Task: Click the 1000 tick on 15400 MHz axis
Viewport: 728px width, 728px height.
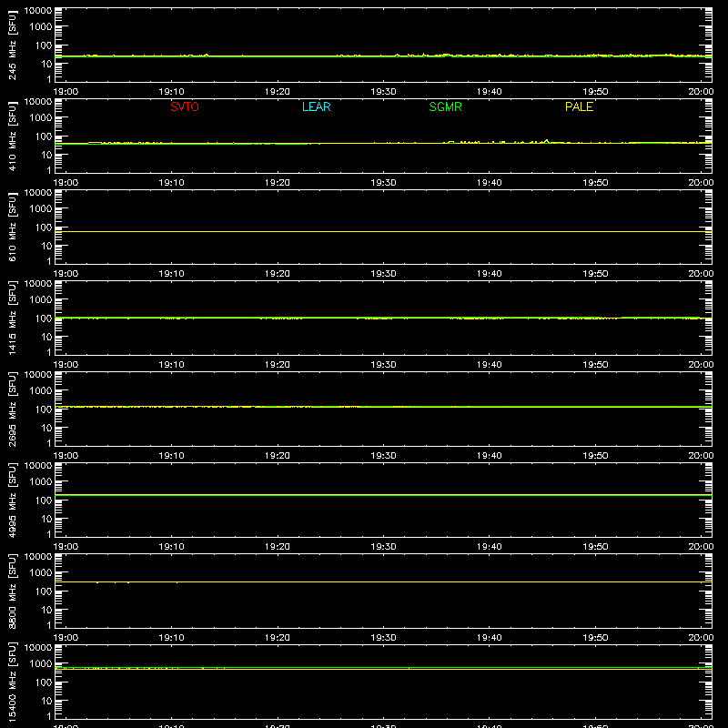Action: pos(41,664)
